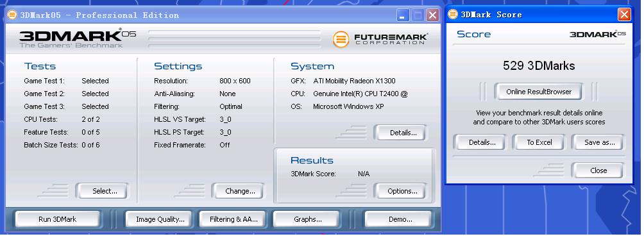Close the 3DMark05 Professional Edition window
Screen dimensions: 644x241
tap(432, 15)
